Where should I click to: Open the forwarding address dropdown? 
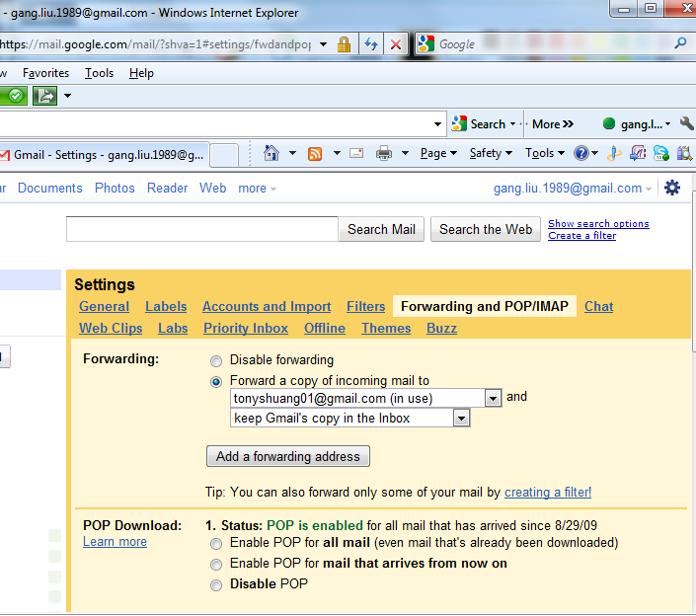pyautogui.click(x=493, y=399)
